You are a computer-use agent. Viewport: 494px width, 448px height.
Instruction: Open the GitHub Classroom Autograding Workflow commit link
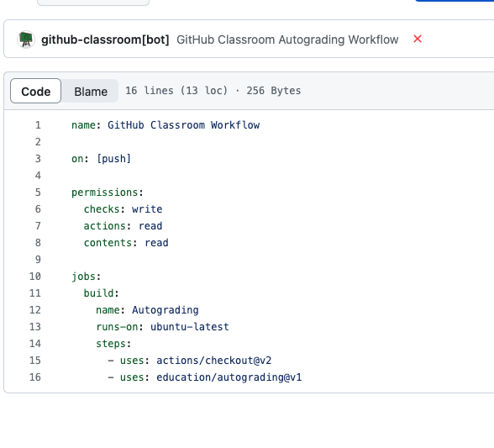tap(287, 40)
